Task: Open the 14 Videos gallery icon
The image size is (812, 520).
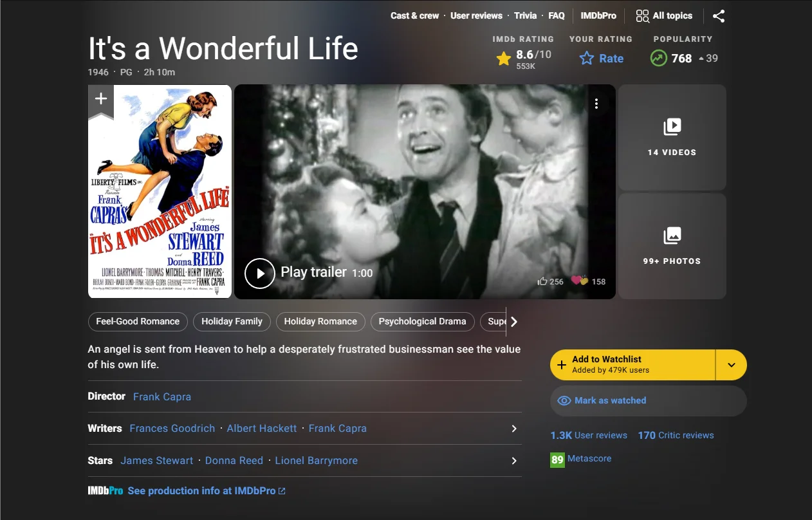Action: click(x=671, y=127)
